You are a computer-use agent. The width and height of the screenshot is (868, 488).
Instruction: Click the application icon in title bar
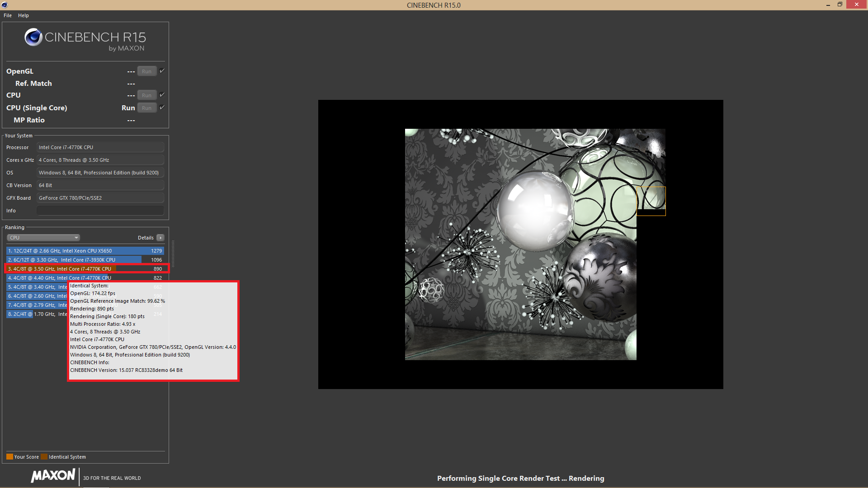coord(5,5)
